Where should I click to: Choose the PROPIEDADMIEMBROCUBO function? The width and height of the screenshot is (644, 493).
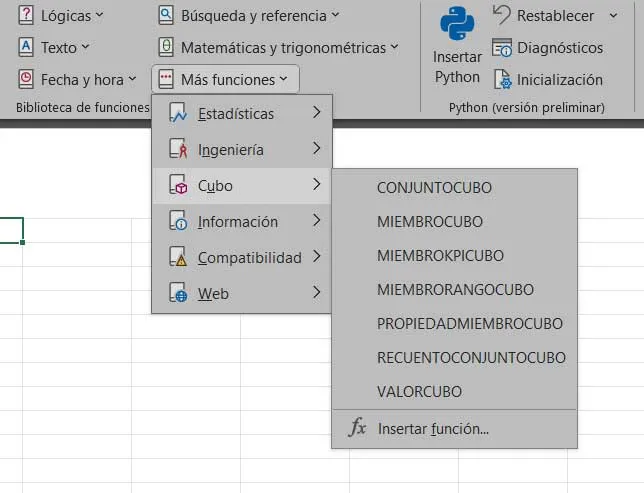454,324
